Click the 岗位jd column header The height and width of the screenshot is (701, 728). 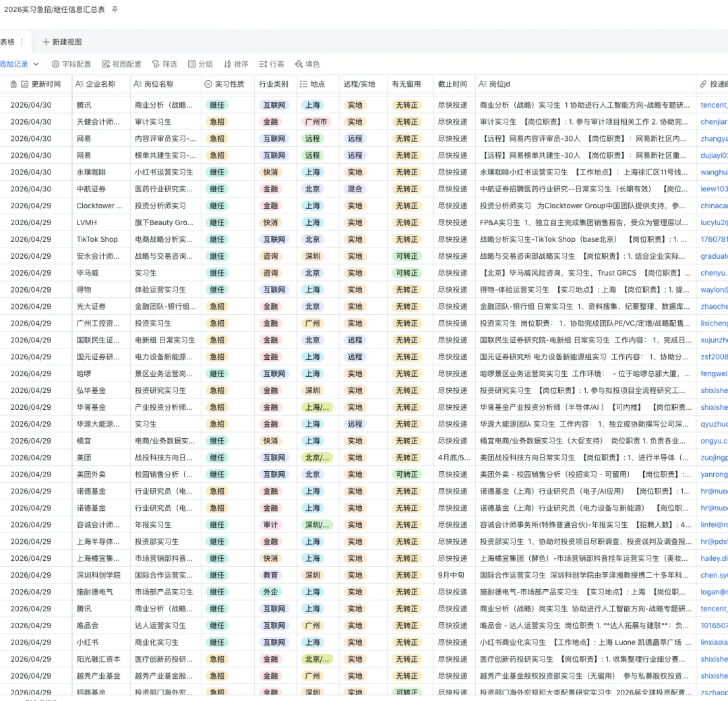(586, 84)
